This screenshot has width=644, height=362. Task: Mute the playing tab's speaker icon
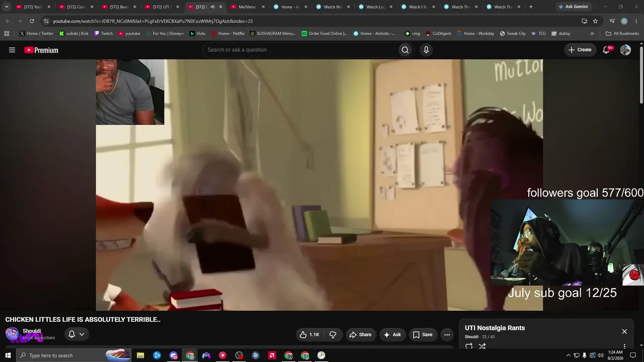point(212,7)
